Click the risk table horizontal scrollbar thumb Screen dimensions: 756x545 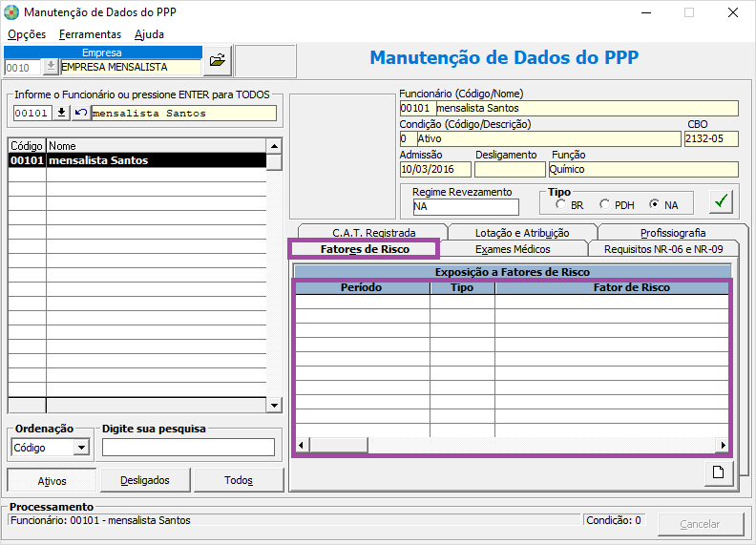(x=339, y=445)
